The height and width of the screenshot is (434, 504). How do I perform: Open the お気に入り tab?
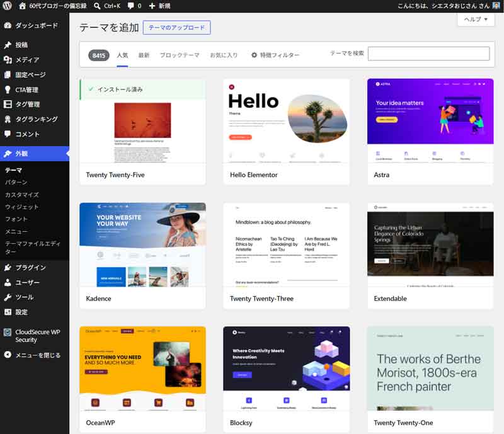pyautogui.click(x=224, y=55)
